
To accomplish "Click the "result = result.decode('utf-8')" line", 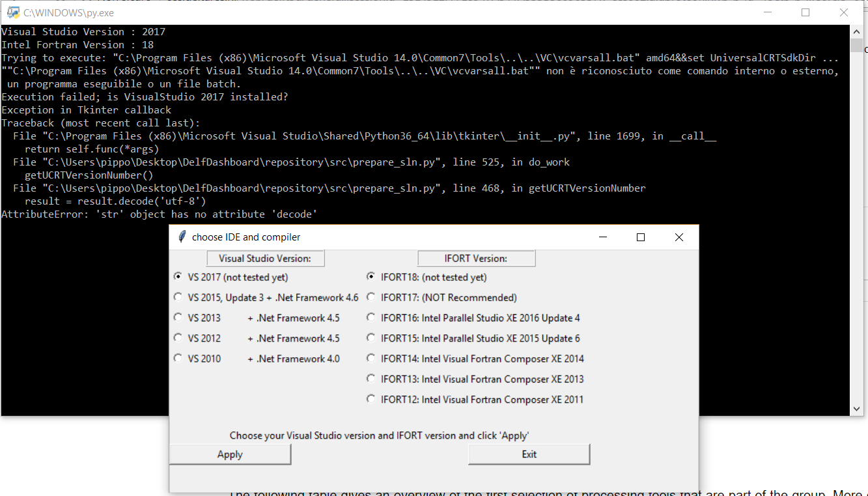I will coord(115,201).
